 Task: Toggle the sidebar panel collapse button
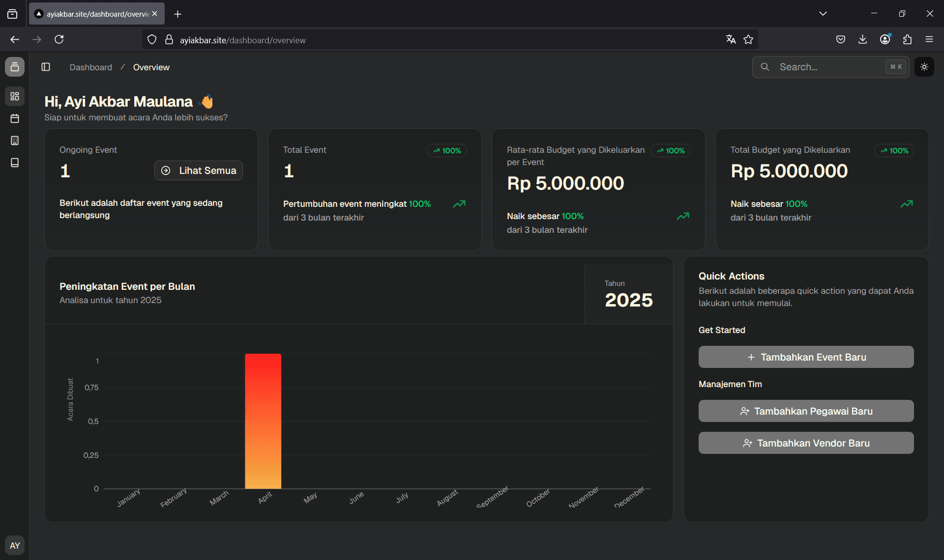[46, 67]
